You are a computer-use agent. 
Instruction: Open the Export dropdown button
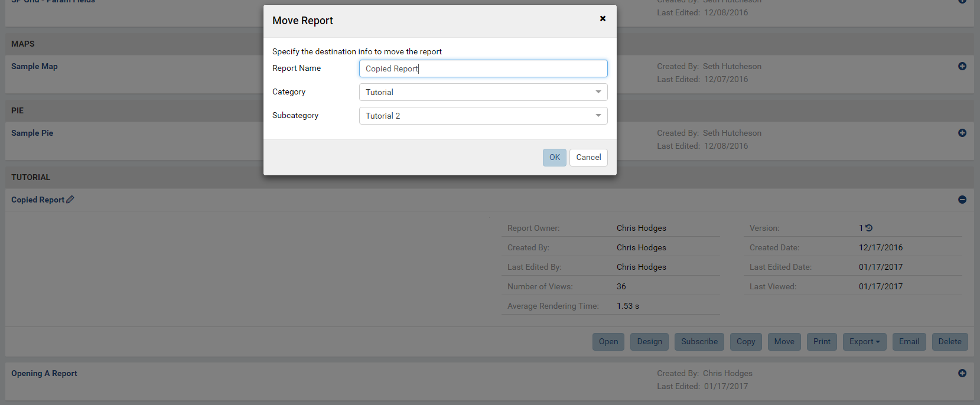pos(864,342)
